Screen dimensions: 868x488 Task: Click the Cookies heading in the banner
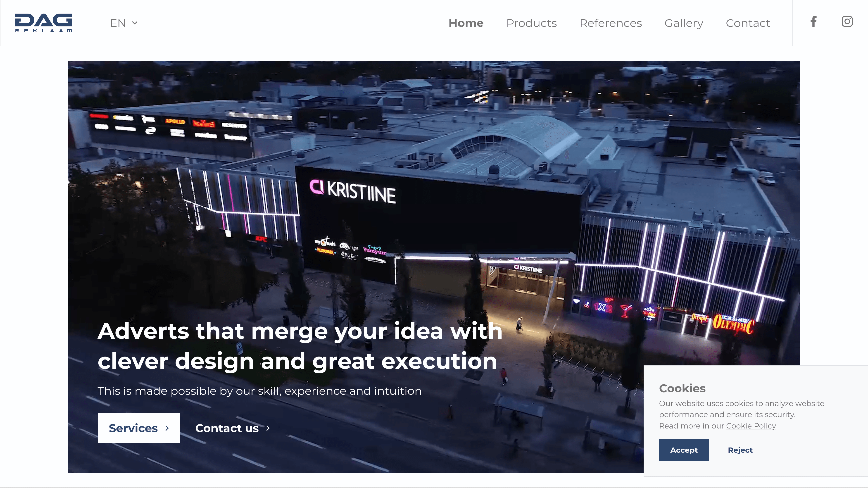click(682, 388)
